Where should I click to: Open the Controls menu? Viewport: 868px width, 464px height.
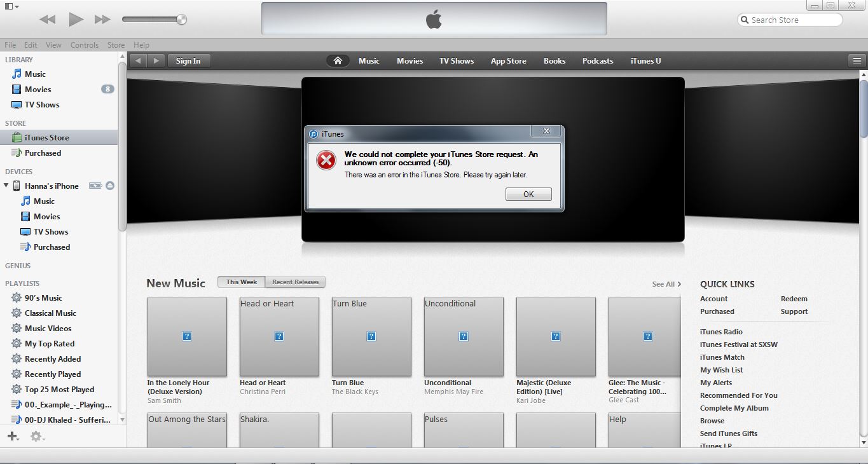[x=85, y=45]
